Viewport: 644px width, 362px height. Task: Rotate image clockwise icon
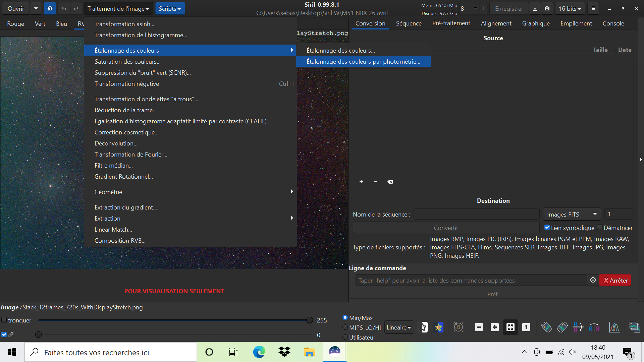click(562, 327)
